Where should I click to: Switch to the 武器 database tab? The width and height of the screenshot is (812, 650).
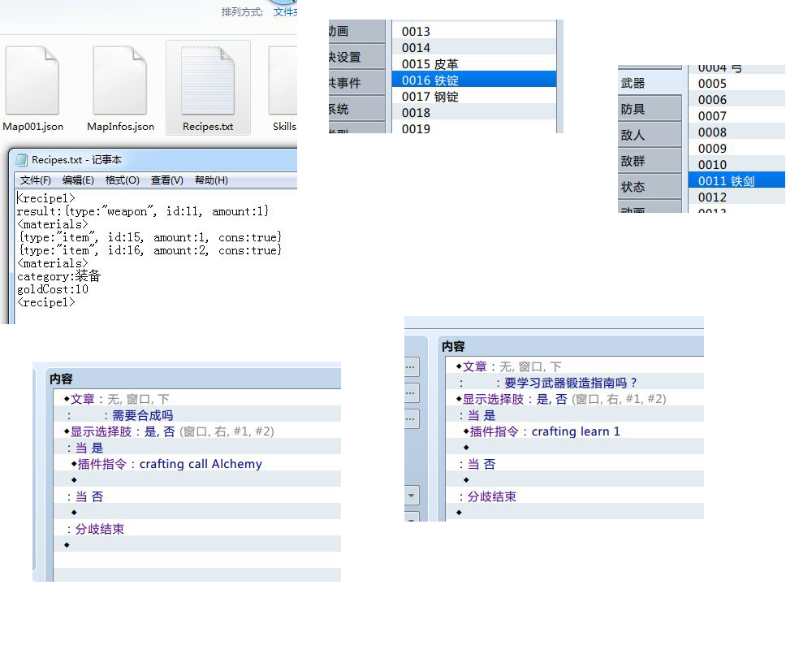pyautogui.click(x=650, y=83)
